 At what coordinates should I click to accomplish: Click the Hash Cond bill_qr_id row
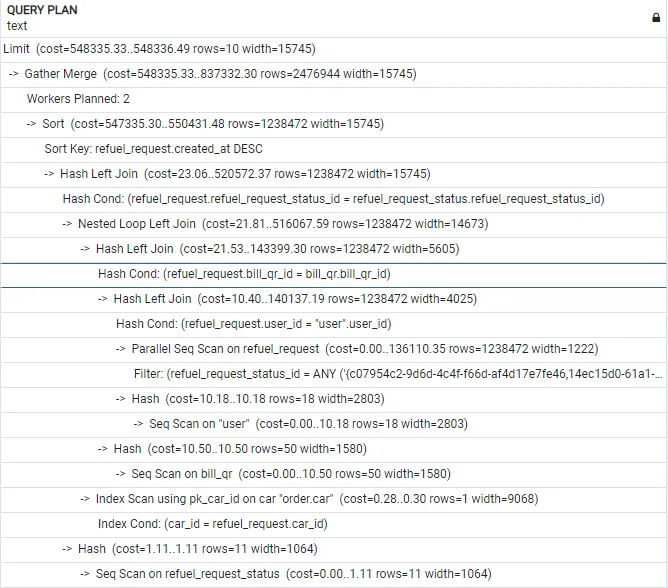tap(244, 273)
